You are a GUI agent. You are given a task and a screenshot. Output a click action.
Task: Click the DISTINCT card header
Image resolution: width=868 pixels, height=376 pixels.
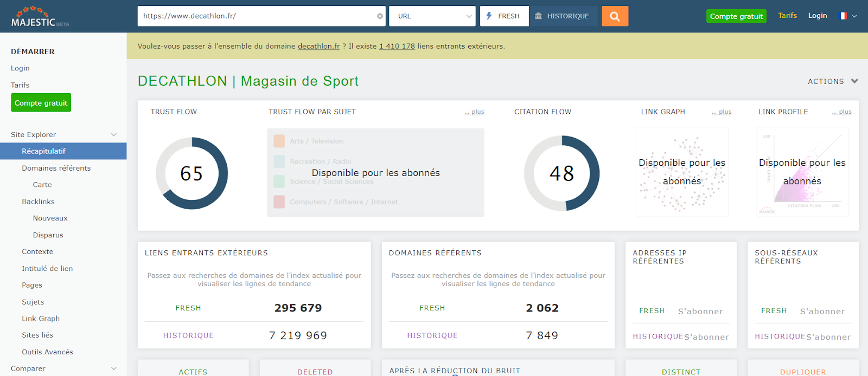pyautogui.click(x=681, y=372)
